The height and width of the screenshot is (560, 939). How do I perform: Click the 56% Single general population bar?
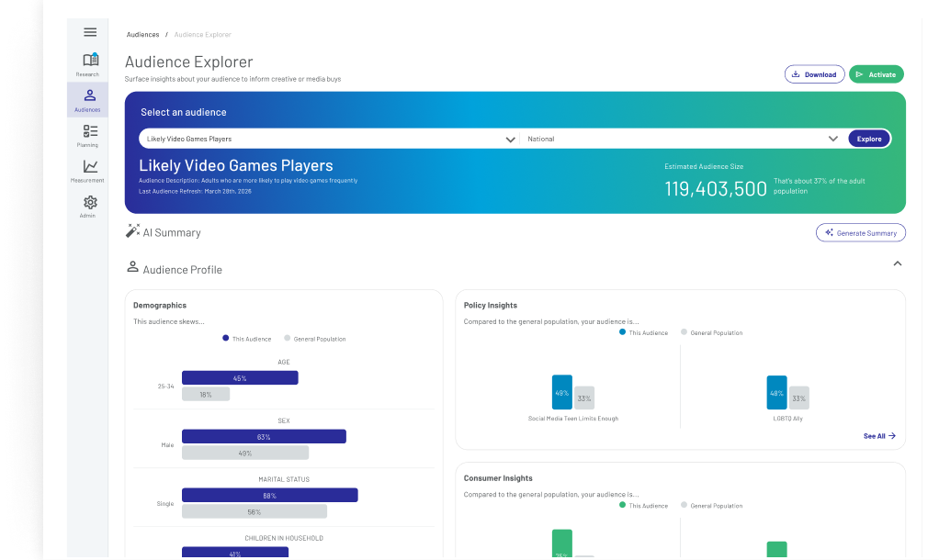click(x=254, y=511)
